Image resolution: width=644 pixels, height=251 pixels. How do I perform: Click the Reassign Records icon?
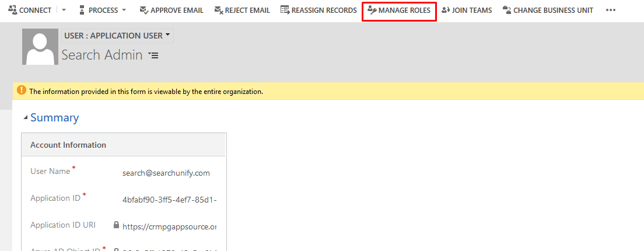click(x=285, y=10)
